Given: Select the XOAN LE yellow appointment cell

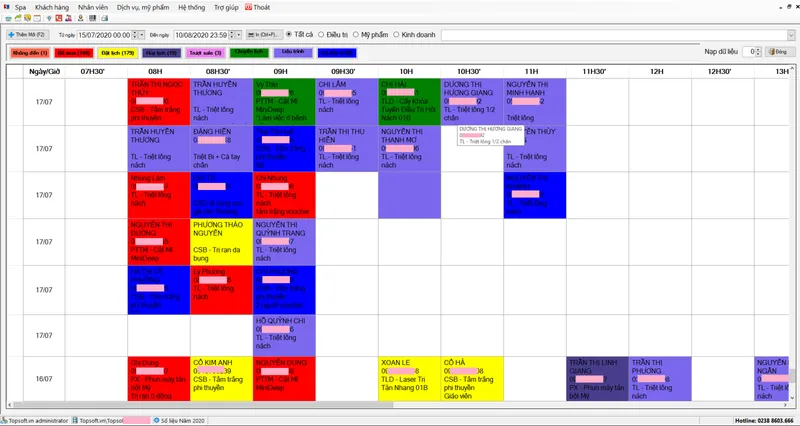Looking at the screenshot, I should click(410, 379).
